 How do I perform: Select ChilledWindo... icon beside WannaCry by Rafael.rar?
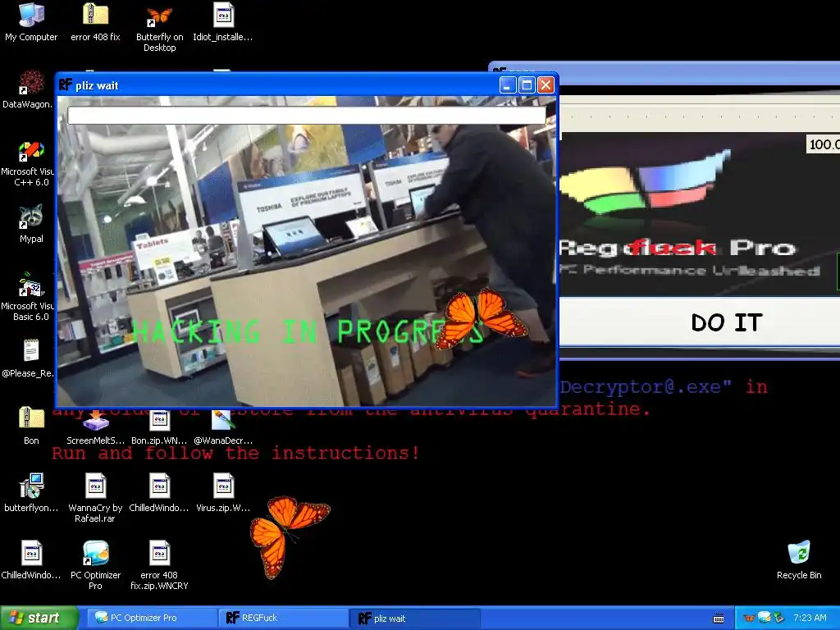[x=159, y=493]
